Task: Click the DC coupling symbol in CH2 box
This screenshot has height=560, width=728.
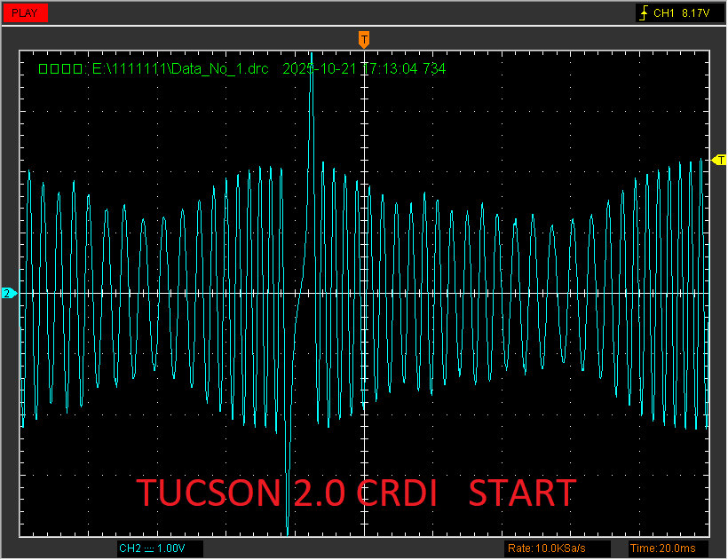Action: tap(148, 548)
